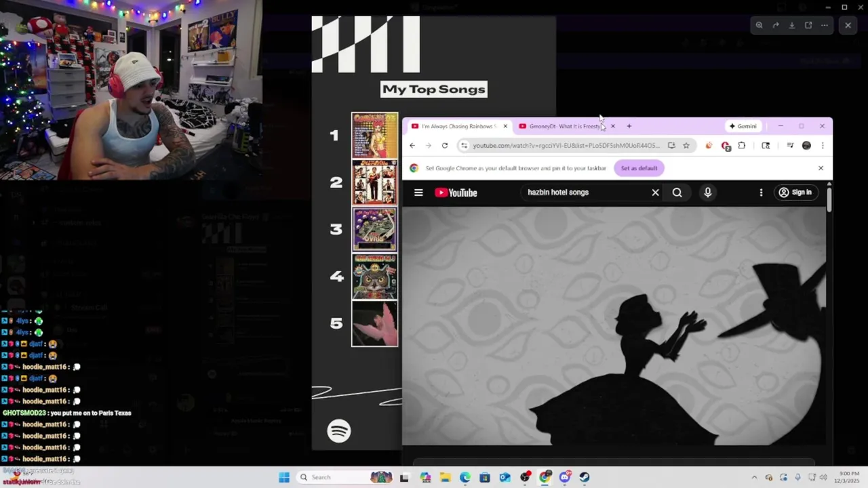Click the zoom magnifier in image viewer toolbar
The height and width of the screenshot is (488, 868).
point(759,25)
